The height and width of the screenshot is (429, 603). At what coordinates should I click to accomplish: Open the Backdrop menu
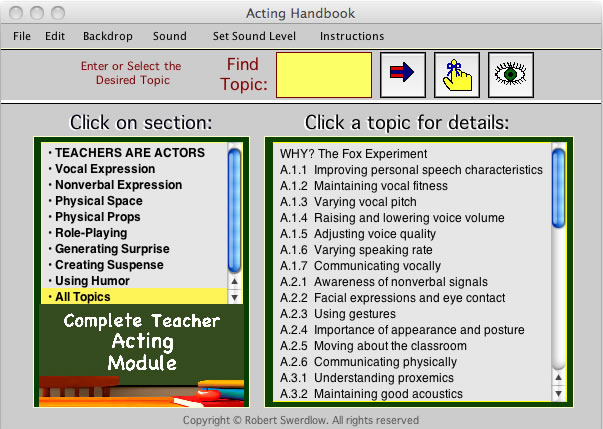pyautogui.click(x=106, y=36)
